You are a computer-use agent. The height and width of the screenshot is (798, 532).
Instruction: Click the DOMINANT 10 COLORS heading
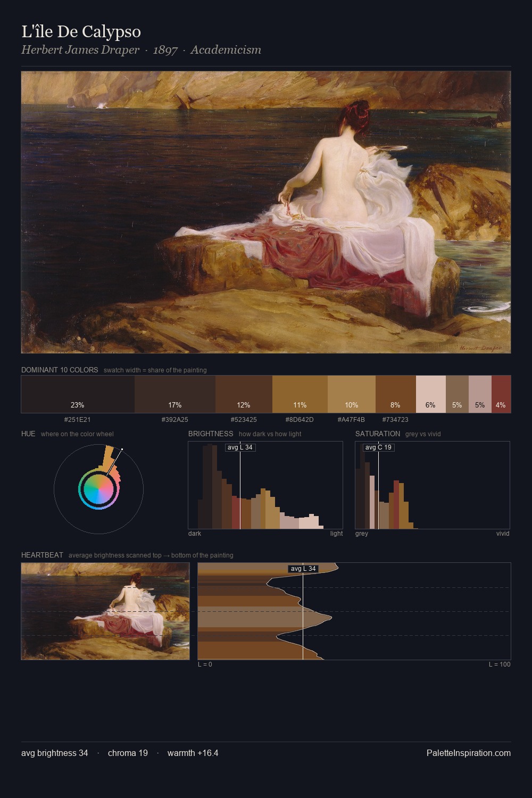tap(60, 370)
